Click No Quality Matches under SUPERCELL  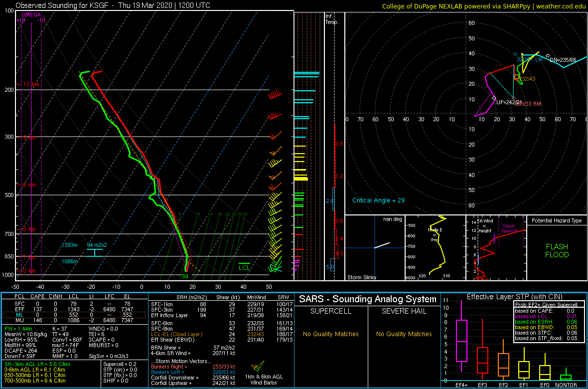point(331,334)
